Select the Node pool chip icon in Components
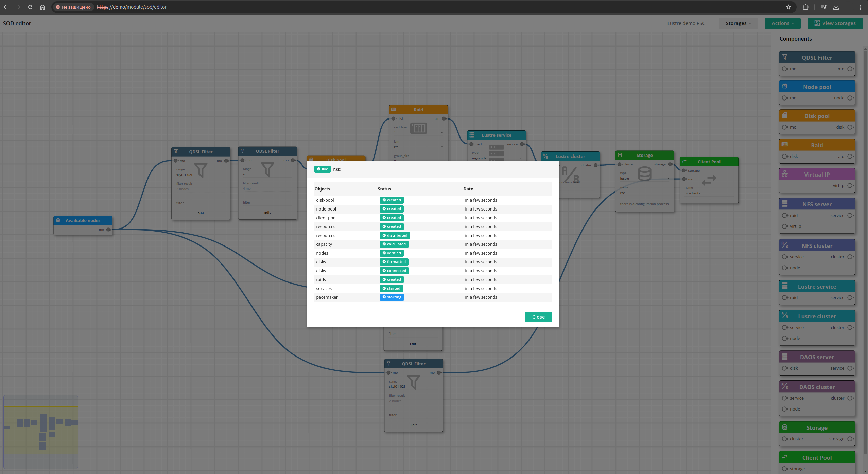This screenshot has height=474, width=868. 785,86
